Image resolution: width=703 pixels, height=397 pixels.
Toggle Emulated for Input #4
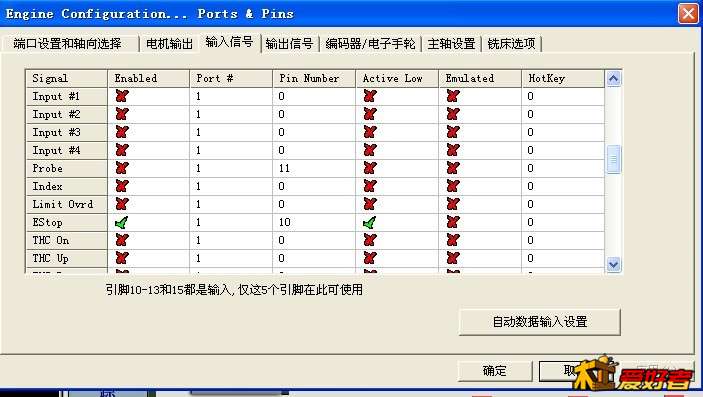pyautogui.click(x=453, y=150)
